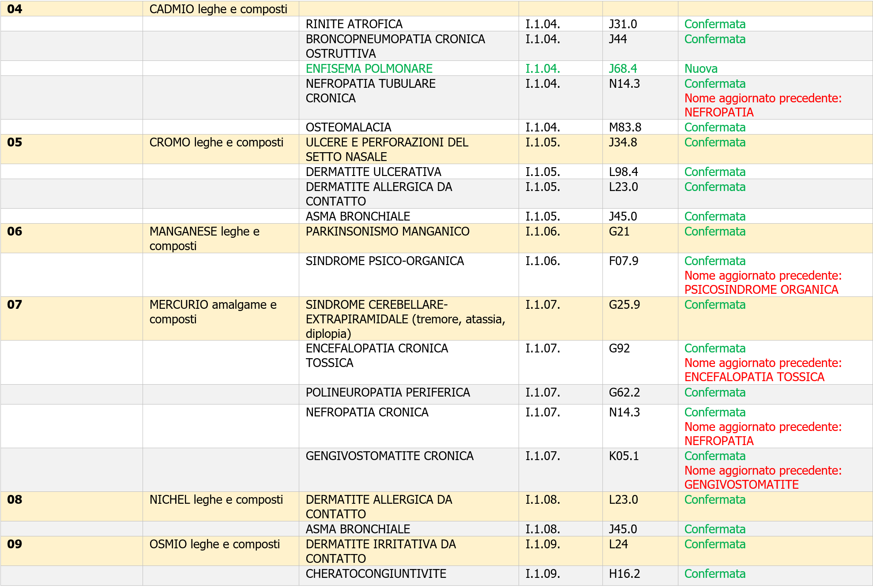This screenshot has width=873, height=588.
Task: Select CHERATOCONGIUNTIVITE disease cell
Action: tap(376, 573)
